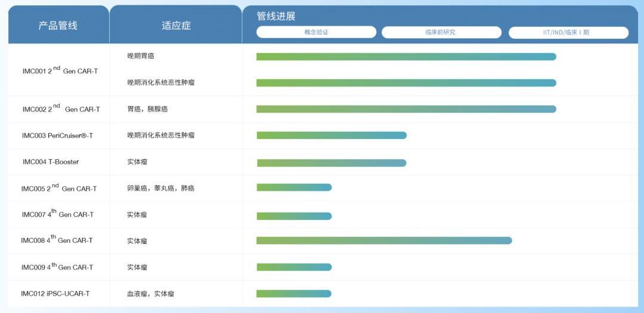Click the IMC012 iPSC-UCAR-T progress bar
Viewport: 644px width, 313px height.
[293, 294]
